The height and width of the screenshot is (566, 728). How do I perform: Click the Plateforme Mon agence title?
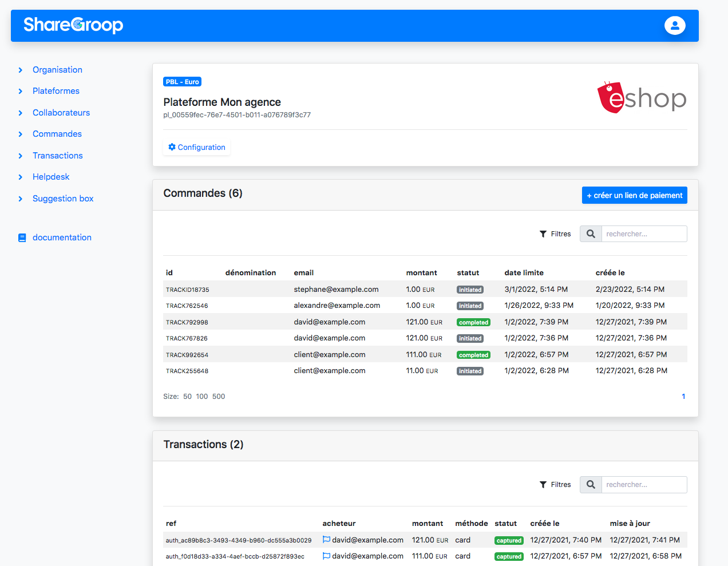click(x=222, y=102)
